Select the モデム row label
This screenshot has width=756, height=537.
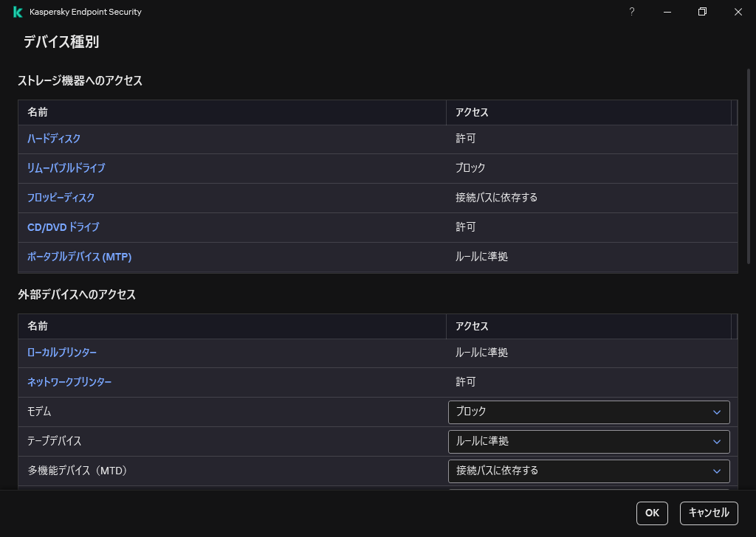pyautogui.click(x=38, y=412)
